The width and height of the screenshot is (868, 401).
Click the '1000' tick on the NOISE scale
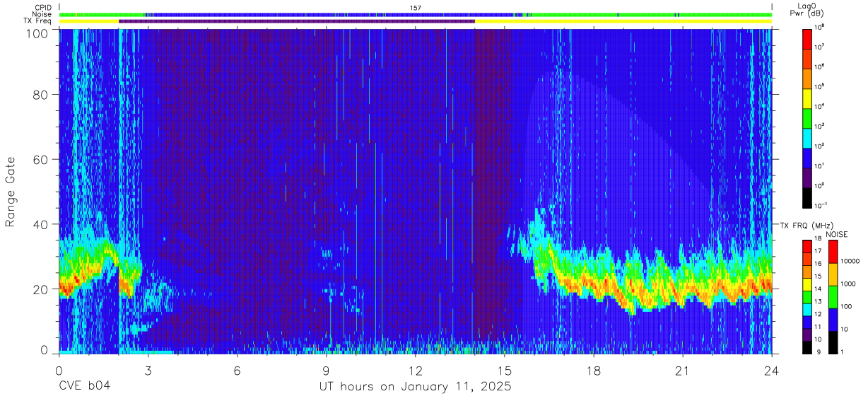[848, 284]
